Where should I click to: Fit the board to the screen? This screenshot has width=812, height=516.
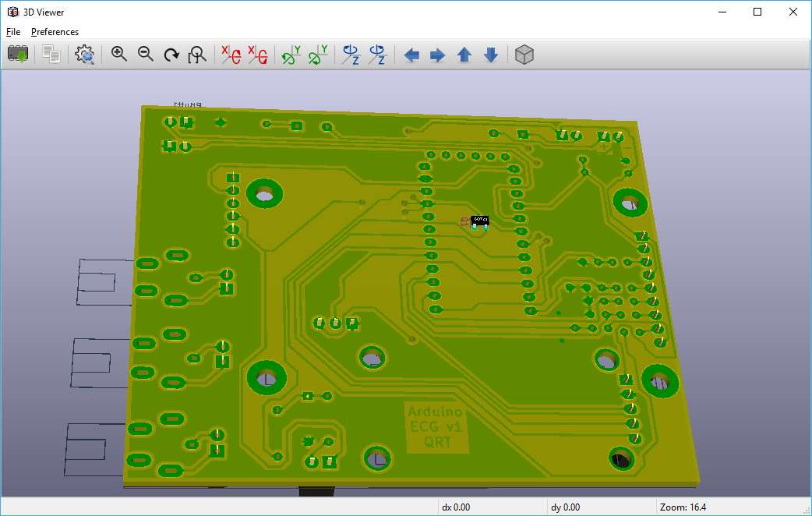(x=197, y=55)
